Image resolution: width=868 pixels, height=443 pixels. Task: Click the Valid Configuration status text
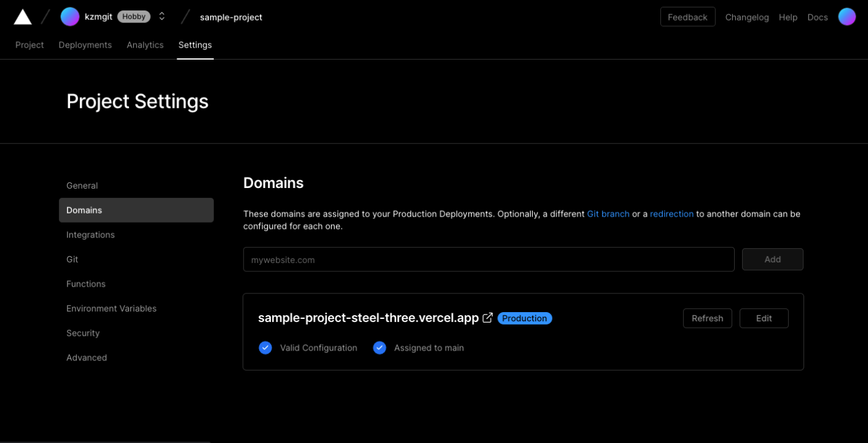coord(319,348)
